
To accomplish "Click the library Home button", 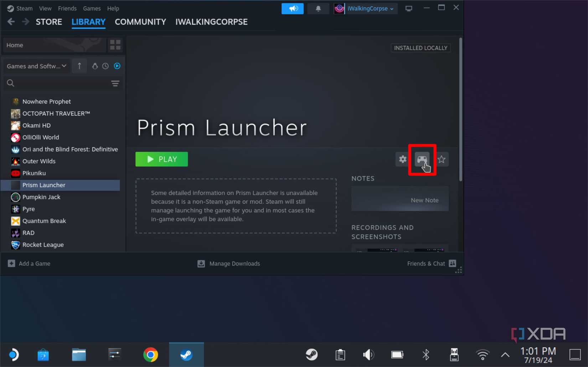I will [54, 45].
